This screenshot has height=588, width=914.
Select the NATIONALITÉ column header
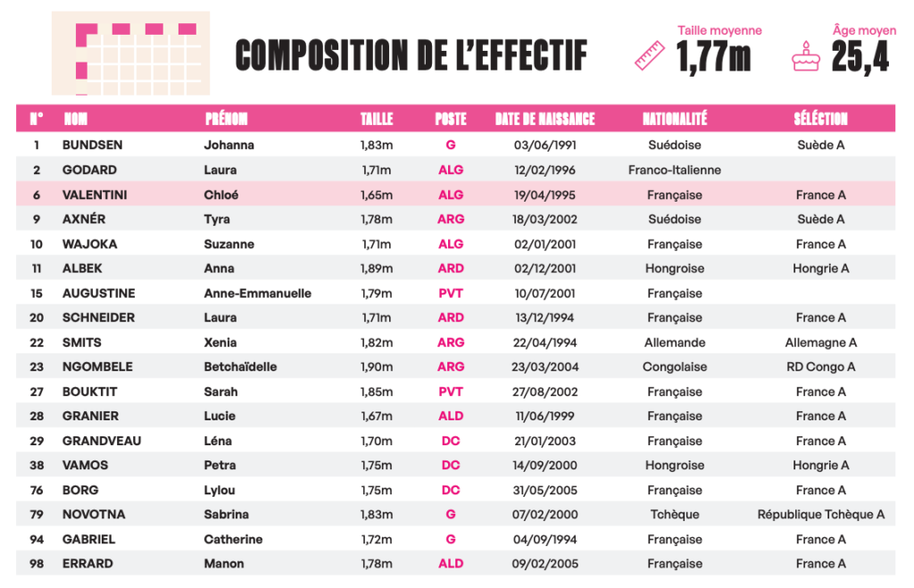tap(675, 119)
